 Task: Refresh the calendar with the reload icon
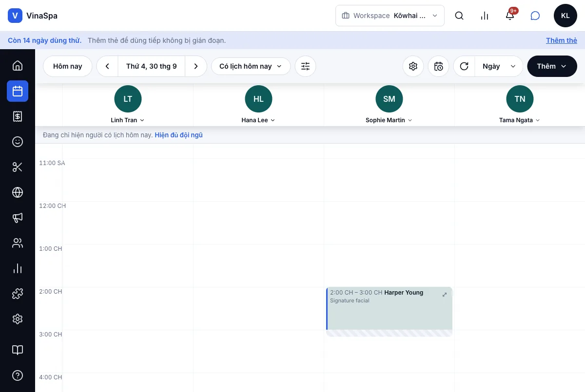(x=464, y=66)
